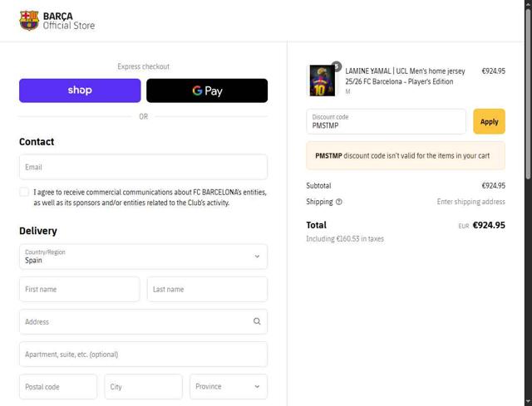Click the Contact section heading
Image resolution: width=532 pixels, height=406 pixels.
(x=37, y=142)
